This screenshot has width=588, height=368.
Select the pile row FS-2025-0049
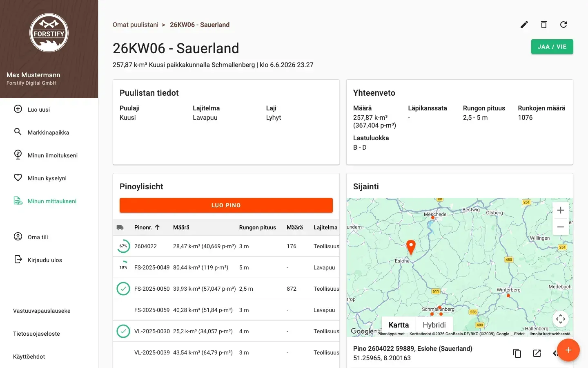tap(226, 267)
